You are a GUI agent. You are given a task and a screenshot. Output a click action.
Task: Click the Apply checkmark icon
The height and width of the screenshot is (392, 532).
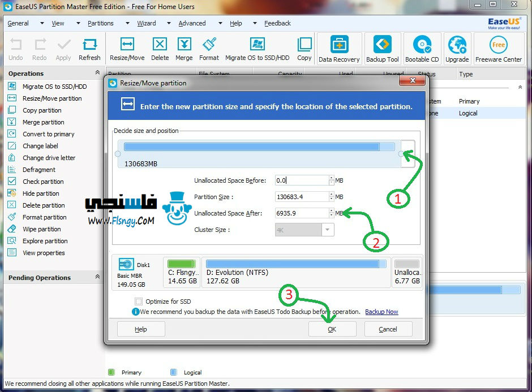tap(64, 45)
